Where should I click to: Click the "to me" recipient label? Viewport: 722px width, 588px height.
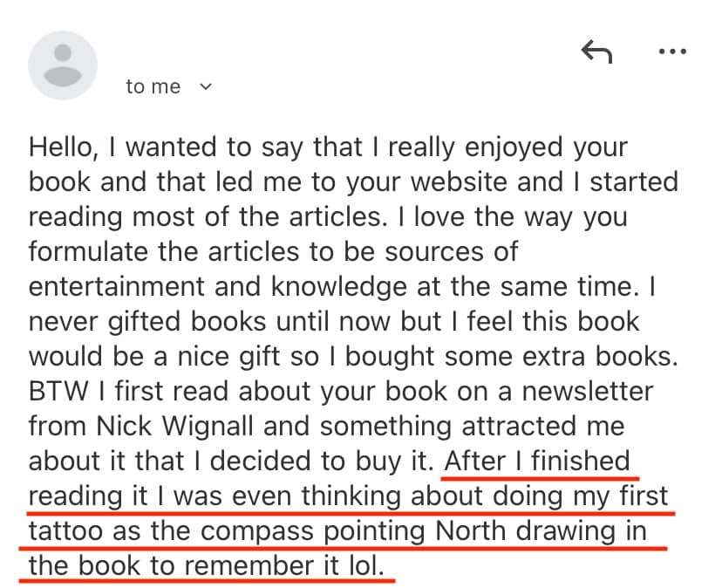(x=153, y=86)
